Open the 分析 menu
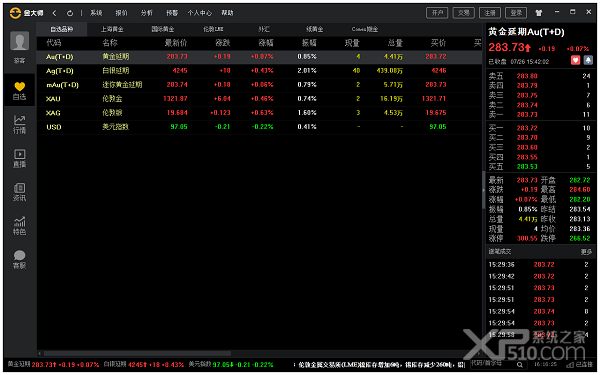The image size is (600, 375). click(147, 13)
